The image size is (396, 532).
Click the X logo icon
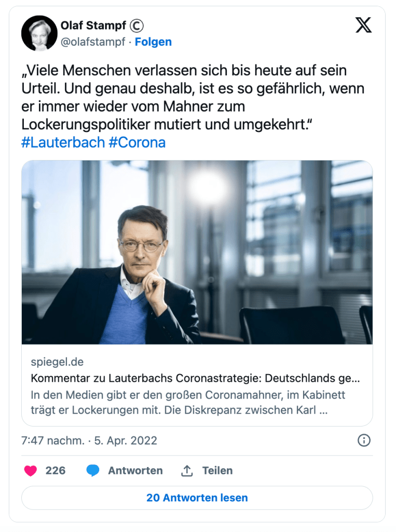(x=363, y=25)
